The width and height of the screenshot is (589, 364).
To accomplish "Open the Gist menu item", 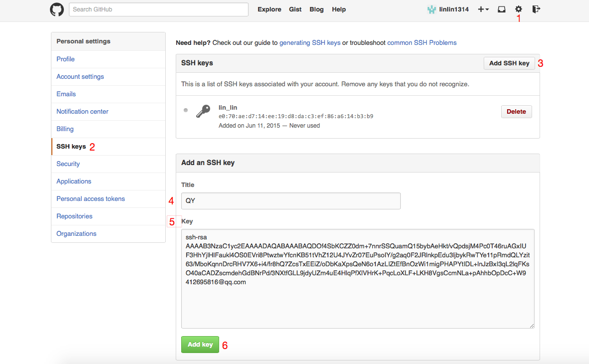I will 295,9.
